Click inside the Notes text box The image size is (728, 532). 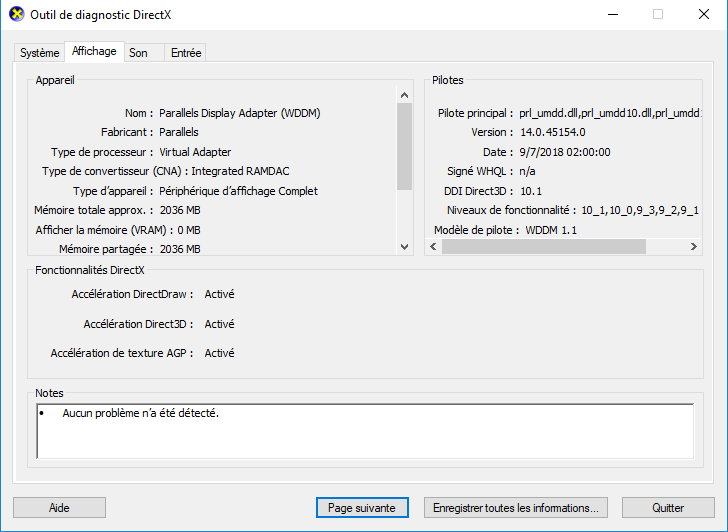pyautogui.click(x=365, y=431)
